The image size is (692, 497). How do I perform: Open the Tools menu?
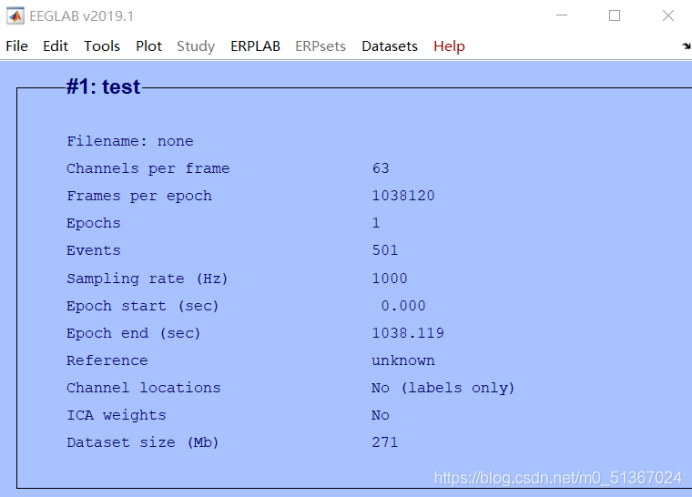(102, 46)
